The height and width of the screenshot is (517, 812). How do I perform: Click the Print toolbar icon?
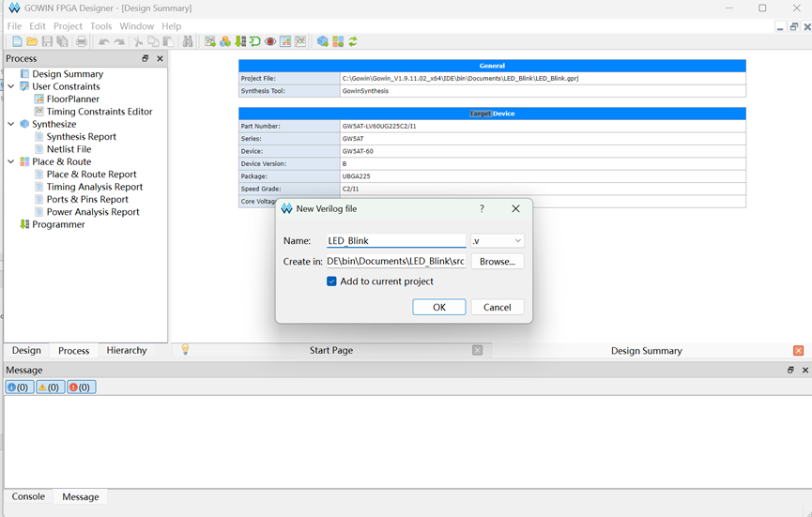coord(82,41)
